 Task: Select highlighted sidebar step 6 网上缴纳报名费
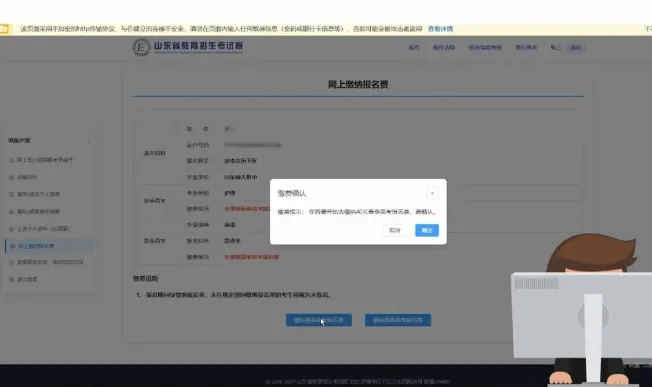[x=49, y=246]
